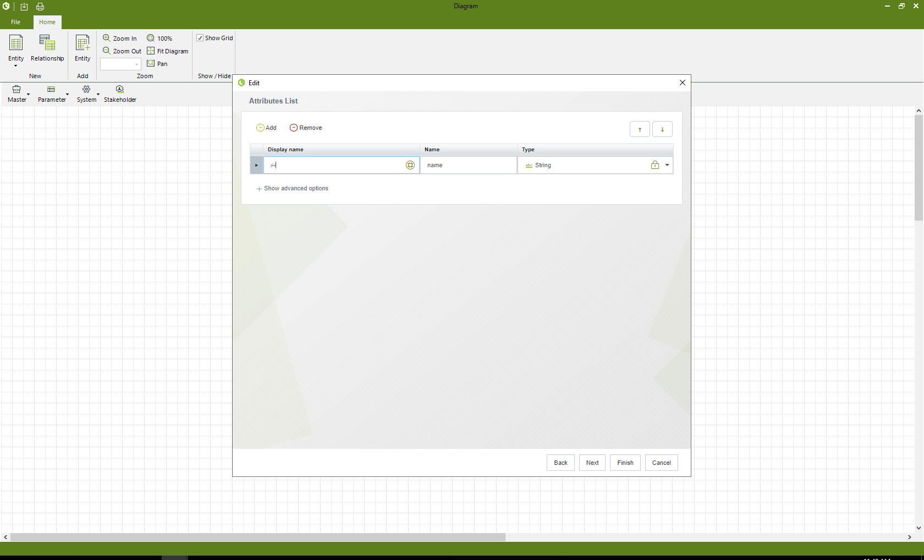Move attribute up with the up arrow

(x=640, y=129)
